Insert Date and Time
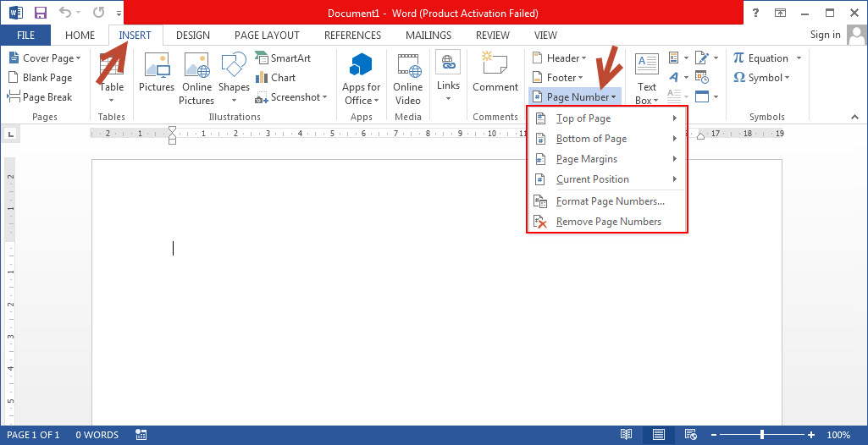 (702, 77)
